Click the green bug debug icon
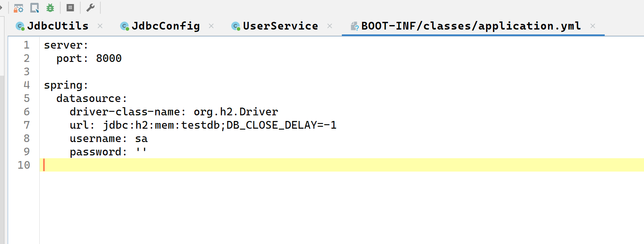Image resolution: width=644 pixels, height=244 pixels. click(50, 8)
